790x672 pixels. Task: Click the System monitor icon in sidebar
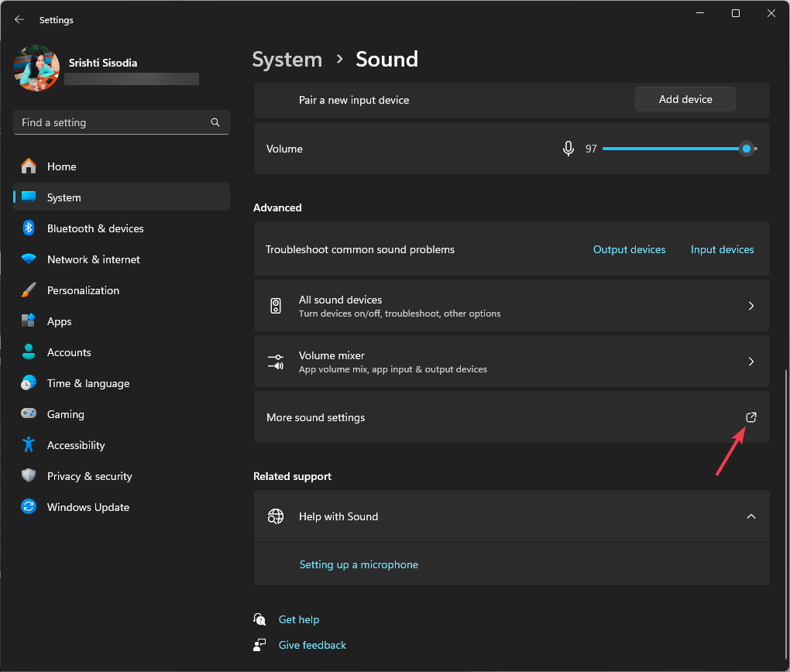29,197
